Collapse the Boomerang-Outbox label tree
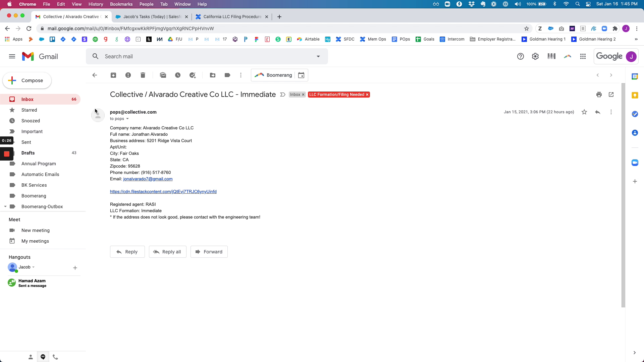This screenshot has width=644, height=362. [x=5, y=206]
